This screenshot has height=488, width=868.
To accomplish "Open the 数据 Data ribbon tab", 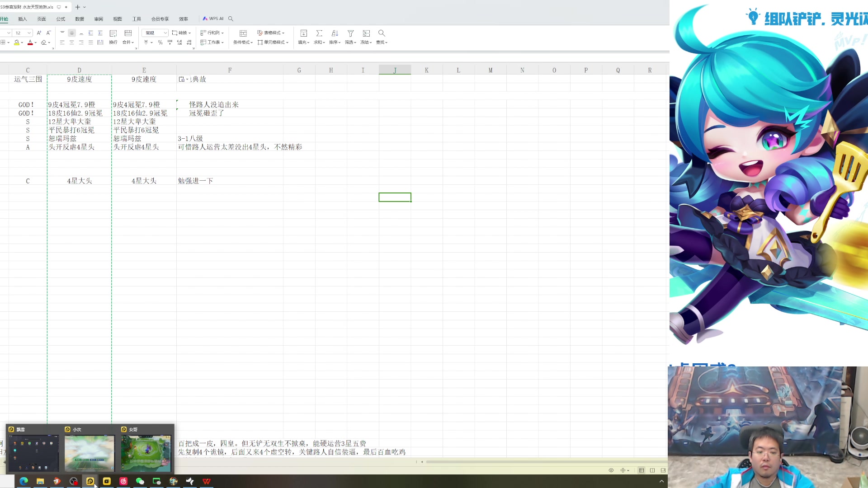I will [80, 19].
